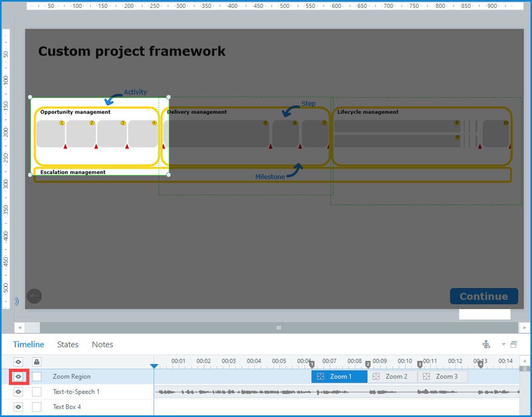This screenshot has width=532, height=417.
Task: Click the show/hide all eye header icon
Action: (x=19, y=362)
